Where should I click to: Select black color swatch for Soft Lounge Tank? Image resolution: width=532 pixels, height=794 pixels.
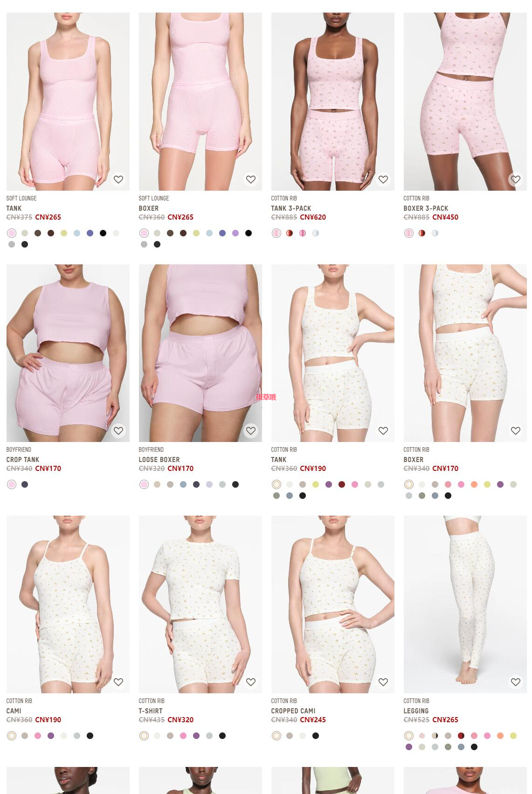coord(103,233)
